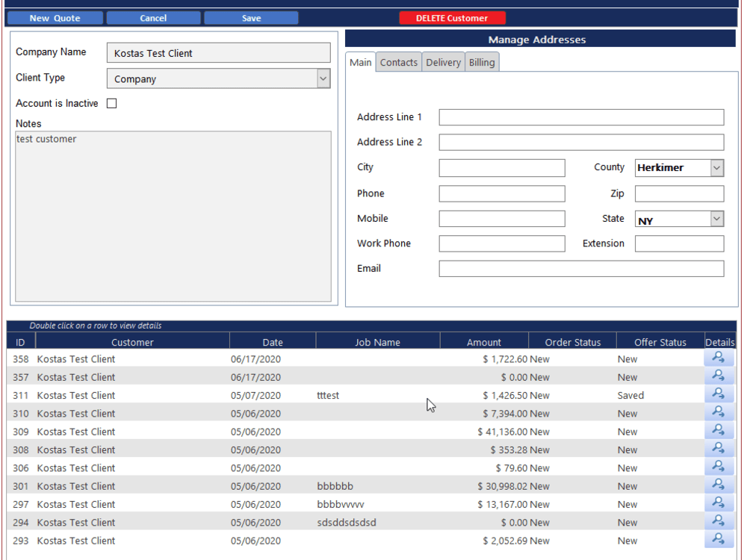747x560 pixels.
Task: Expand the State dropdown showing NY
Action: (714, 218)
